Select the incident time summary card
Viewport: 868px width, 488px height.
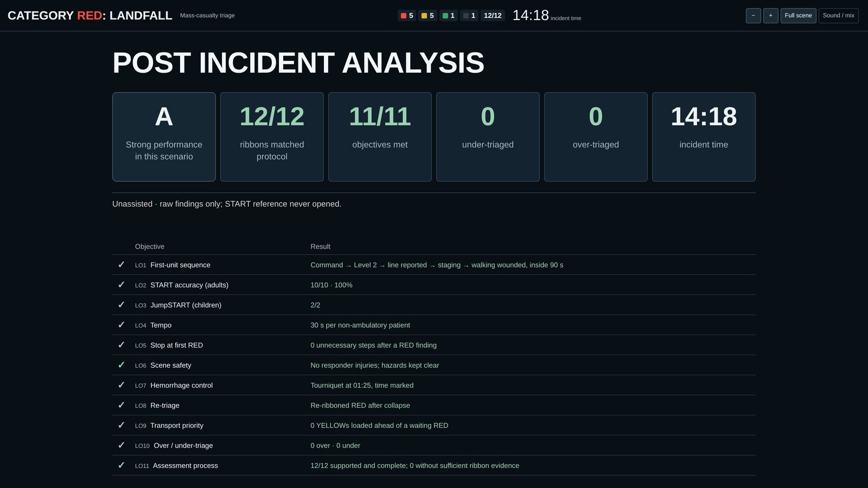pos(704,137)
